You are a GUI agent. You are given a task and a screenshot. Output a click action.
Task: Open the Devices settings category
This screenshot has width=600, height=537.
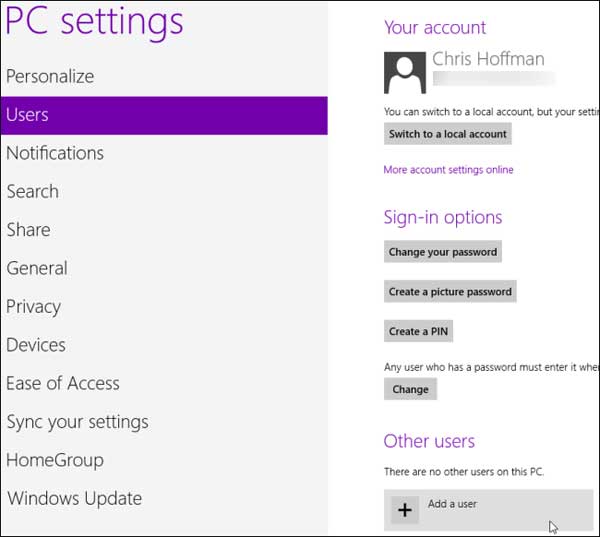click(x=36, y=345)
